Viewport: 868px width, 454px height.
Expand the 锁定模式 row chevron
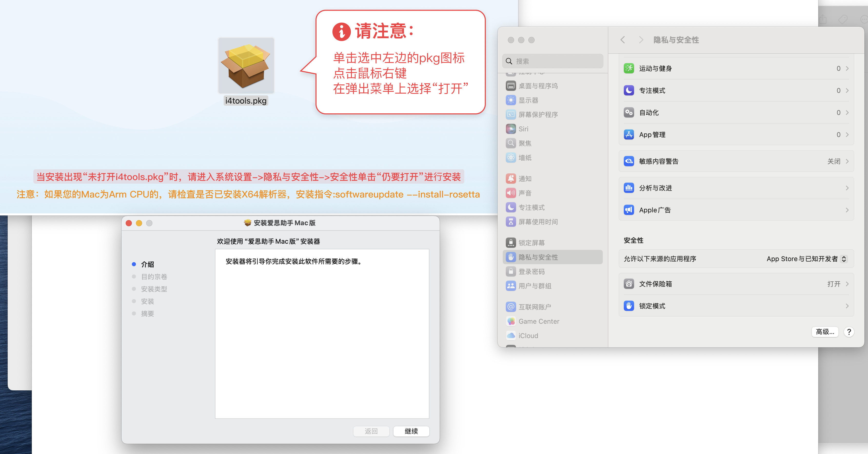pos(847,306)
